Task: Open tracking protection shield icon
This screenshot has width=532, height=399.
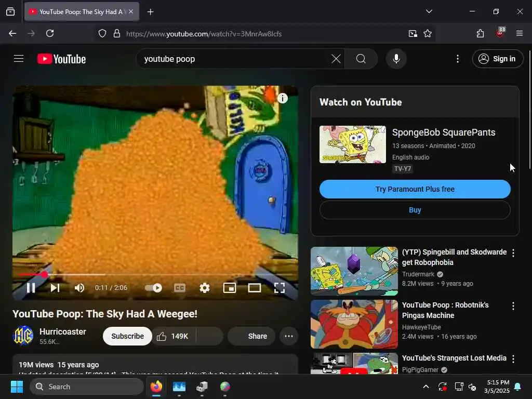Action: [x=102, y=34]
